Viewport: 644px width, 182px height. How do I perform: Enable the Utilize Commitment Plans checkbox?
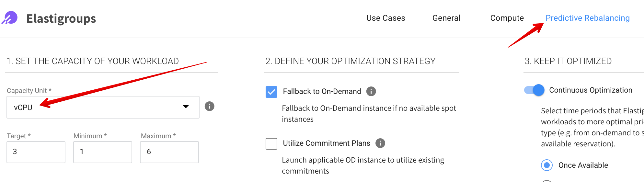[271, 143]
